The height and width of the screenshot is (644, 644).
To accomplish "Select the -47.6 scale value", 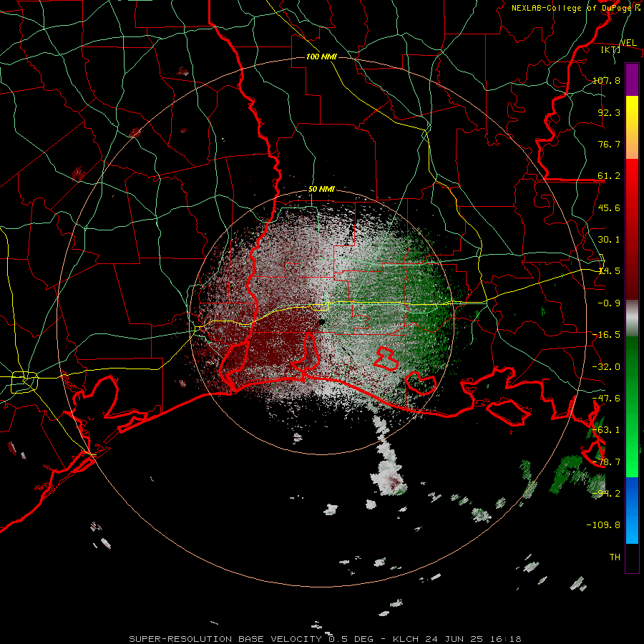I will pyautogui.click(x=606, y=399).
